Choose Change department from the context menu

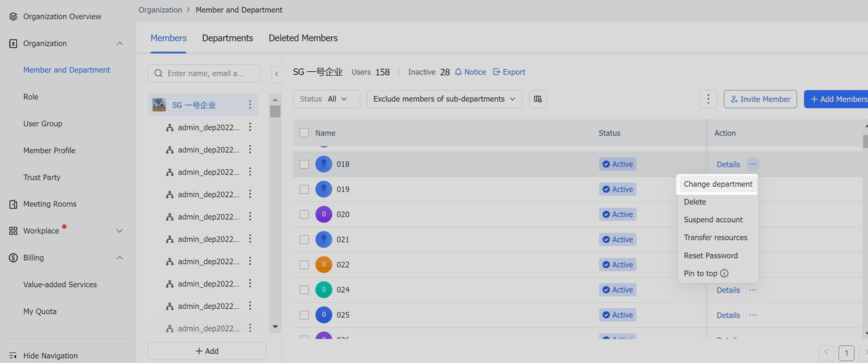click(717, 184)
